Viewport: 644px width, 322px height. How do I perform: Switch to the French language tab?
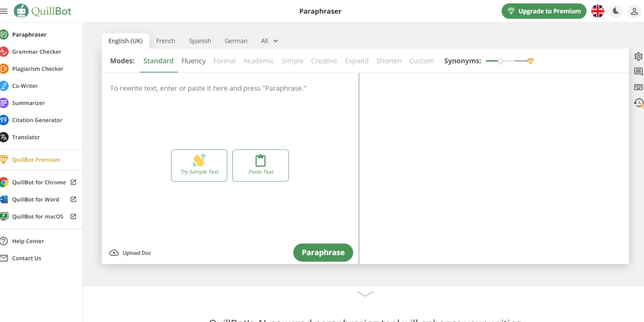tap(166, 41)
